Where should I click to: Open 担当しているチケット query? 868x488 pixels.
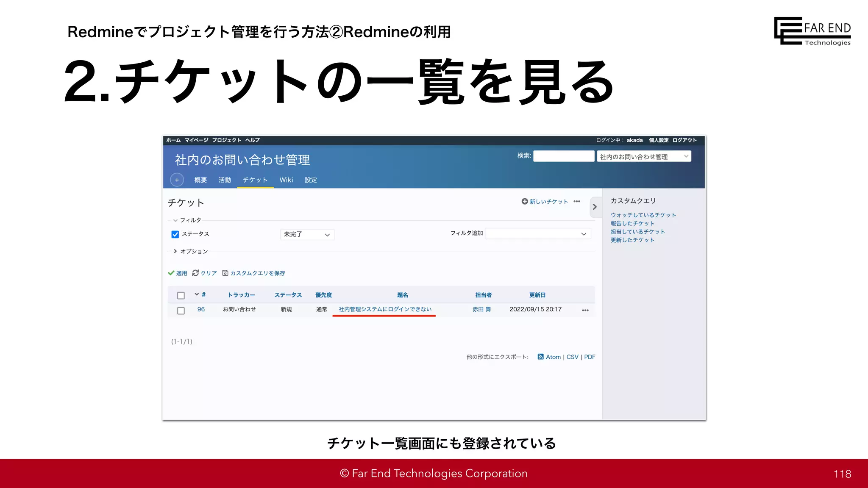(638, 232)
